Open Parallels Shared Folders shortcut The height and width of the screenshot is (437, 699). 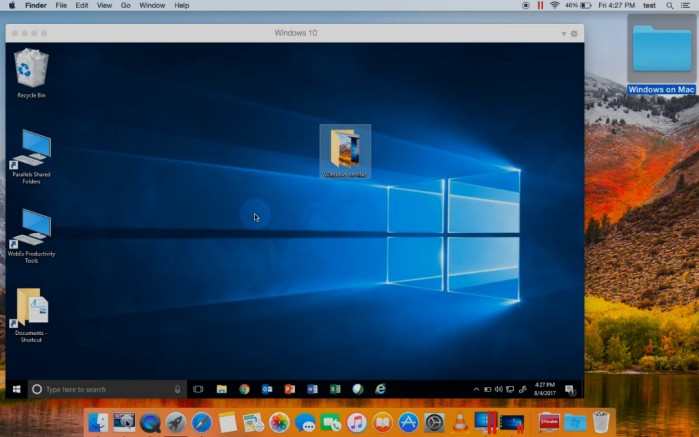[31, 156]
